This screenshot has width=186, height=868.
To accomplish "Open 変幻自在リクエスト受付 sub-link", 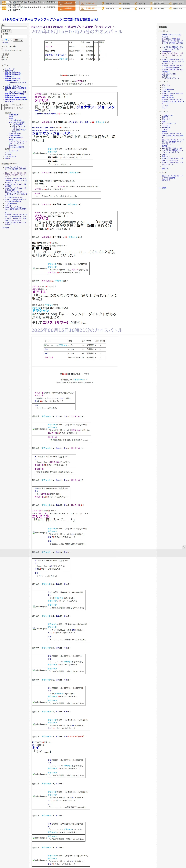I will pos(17,92).
